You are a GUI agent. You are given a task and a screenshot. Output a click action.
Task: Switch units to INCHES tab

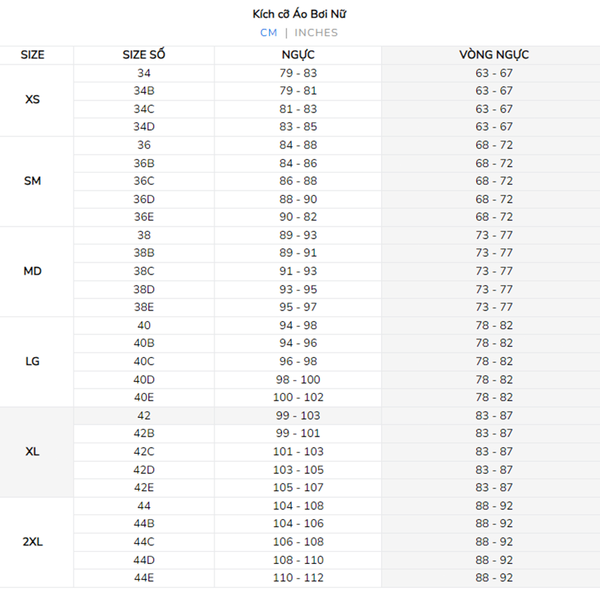pos(316,32)
